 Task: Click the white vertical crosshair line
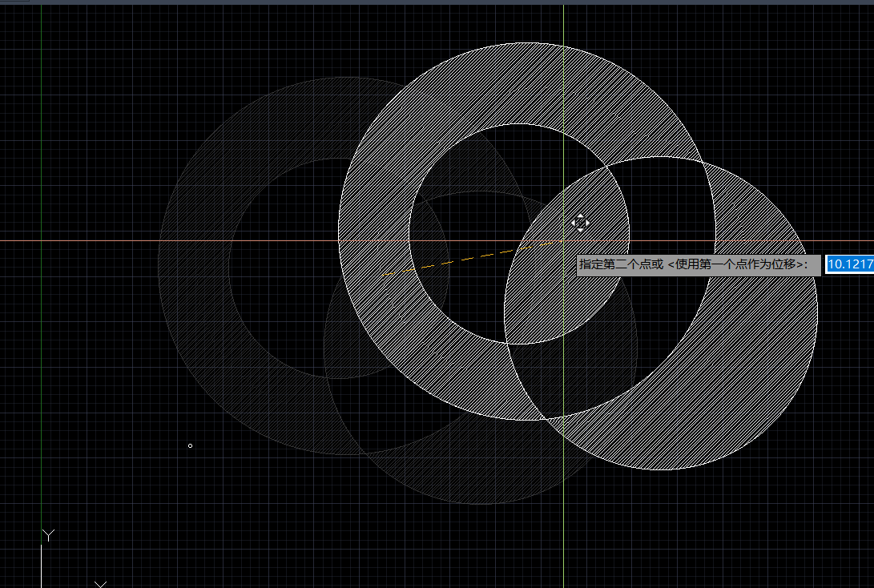tap(564, 80)
